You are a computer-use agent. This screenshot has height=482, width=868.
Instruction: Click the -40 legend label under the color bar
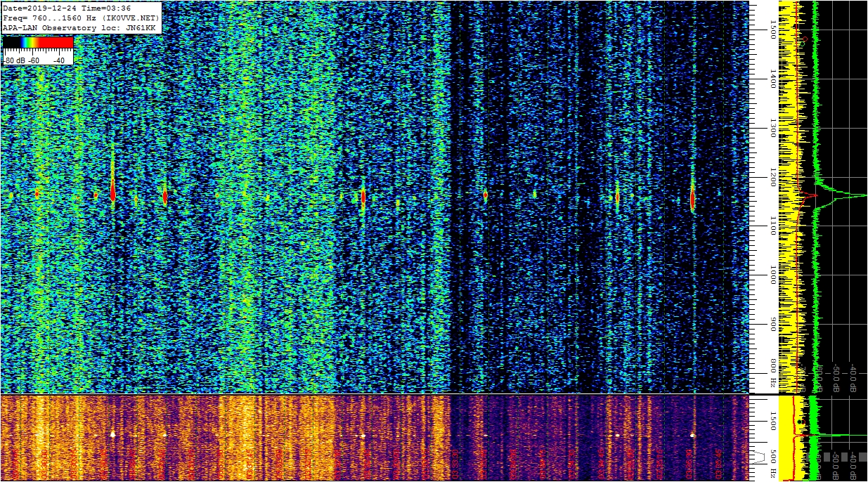pyautogui.click(x=58, y=61)
